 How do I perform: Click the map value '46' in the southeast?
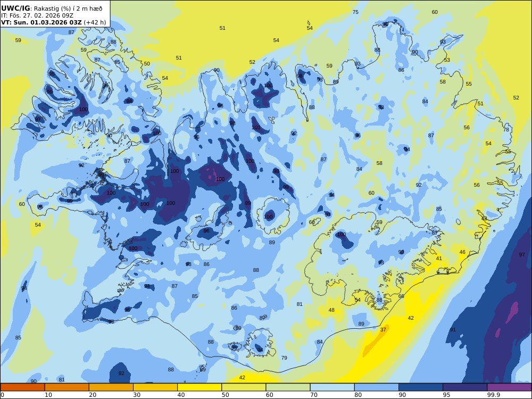pyautogui.click(x=462, y=252)
